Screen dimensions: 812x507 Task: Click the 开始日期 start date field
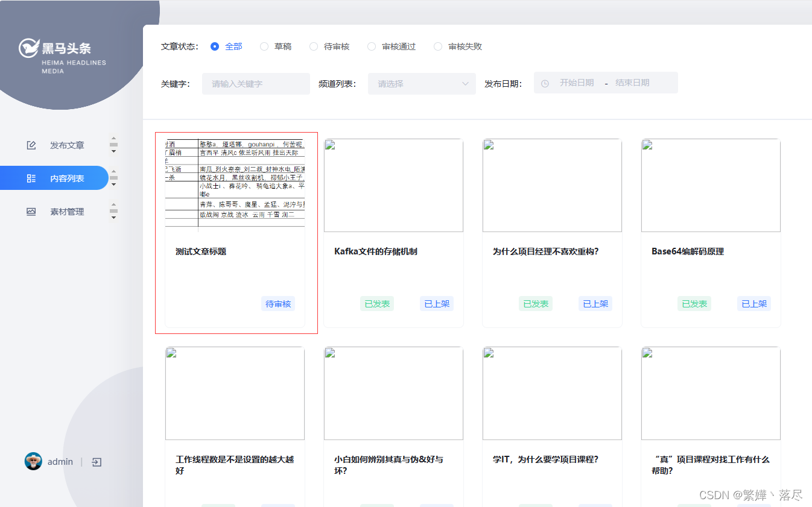coord(577,83)
